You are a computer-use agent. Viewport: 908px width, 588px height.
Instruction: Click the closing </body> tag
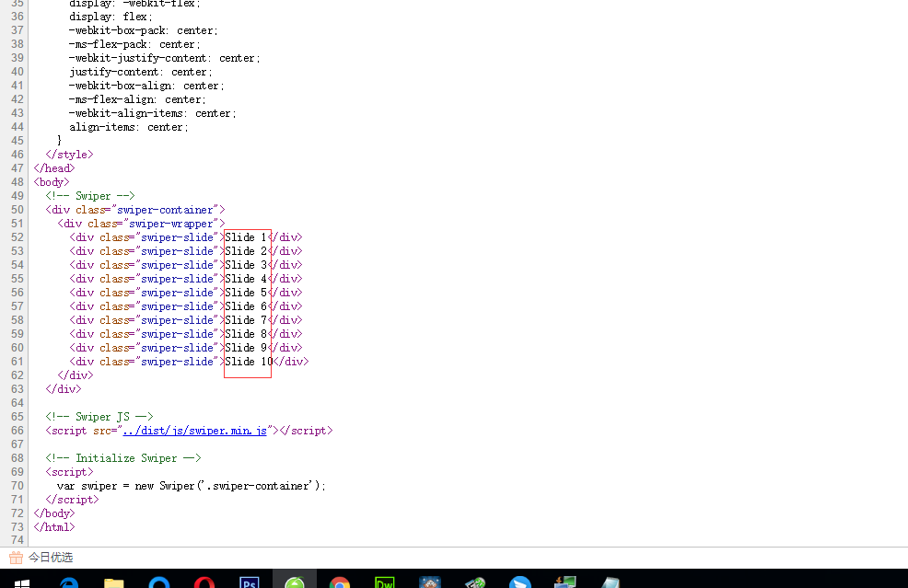click(53, 513)
